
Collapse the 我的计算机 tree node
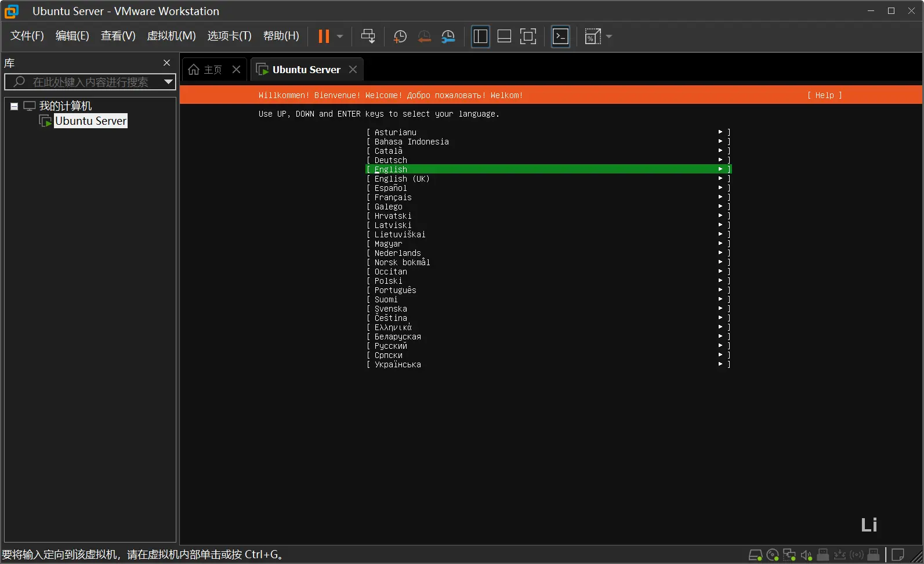pos(14,106)
